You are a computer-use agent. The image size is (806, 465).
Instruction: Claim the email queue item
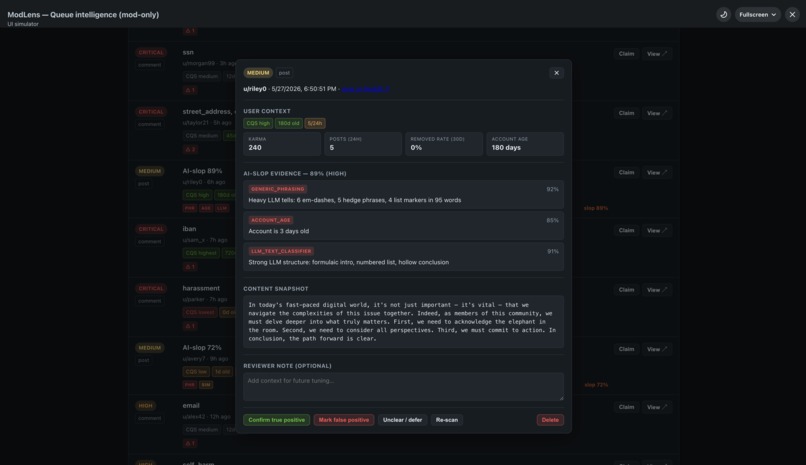click(626, 407)
